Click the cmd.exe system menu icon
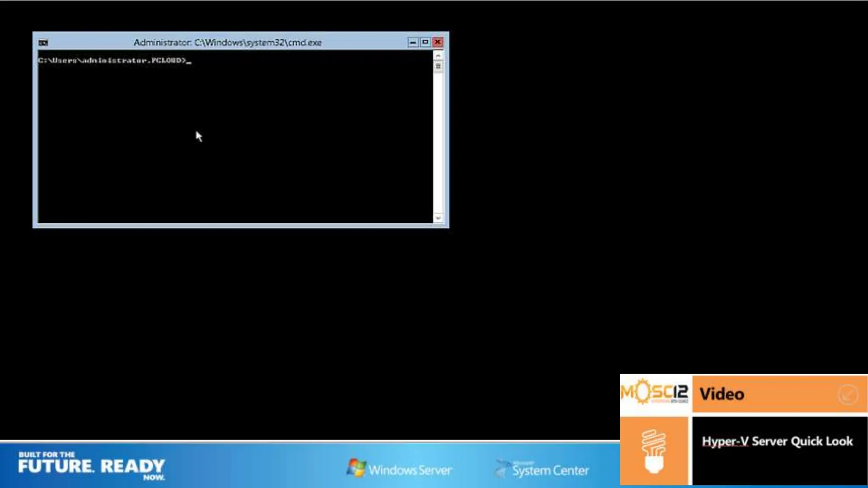Image resolution: width=868 pixels, height=488 pixels. click(x=43, y=42)
